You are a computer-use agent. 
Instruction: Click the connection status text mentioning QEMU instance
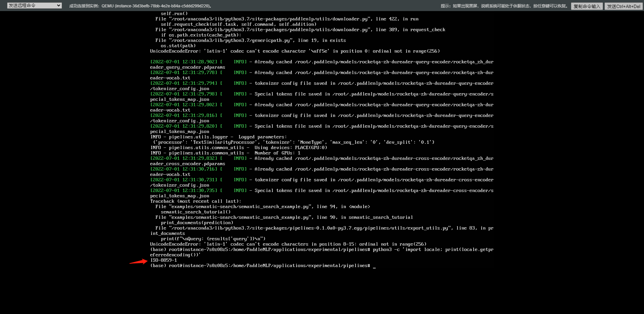pyautogui.click(x=141, y=6)
